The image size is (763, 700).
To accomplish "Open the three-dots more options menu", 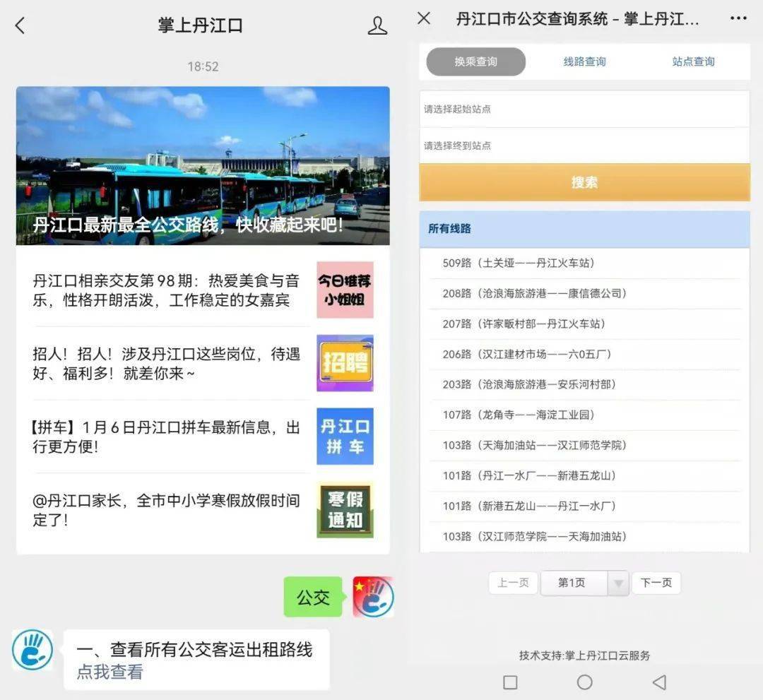I will point(738,18).
